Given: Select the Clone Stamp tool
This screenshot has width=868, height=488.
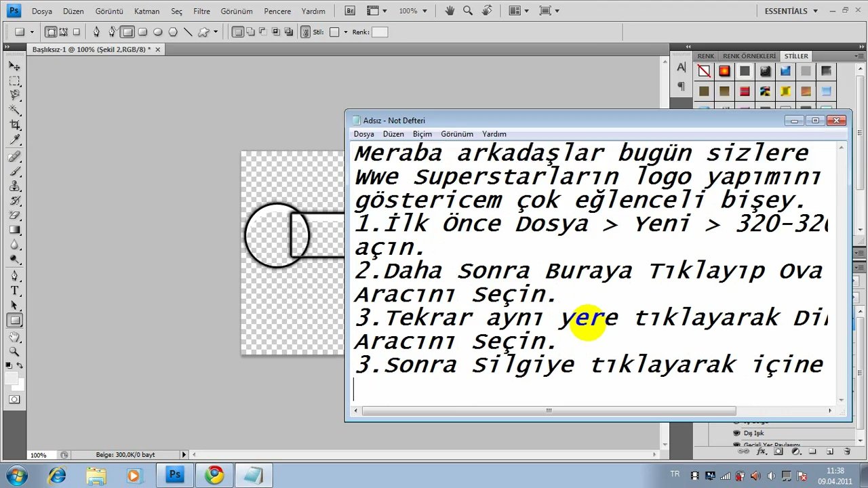Looking at the screenshot, I should 14,186.
